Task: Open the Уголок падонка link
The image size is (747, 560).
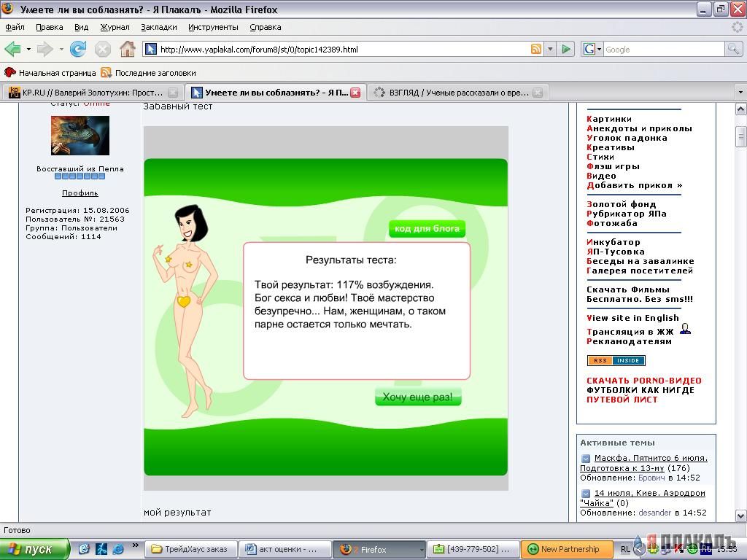Action: click(x=627, y=138)
